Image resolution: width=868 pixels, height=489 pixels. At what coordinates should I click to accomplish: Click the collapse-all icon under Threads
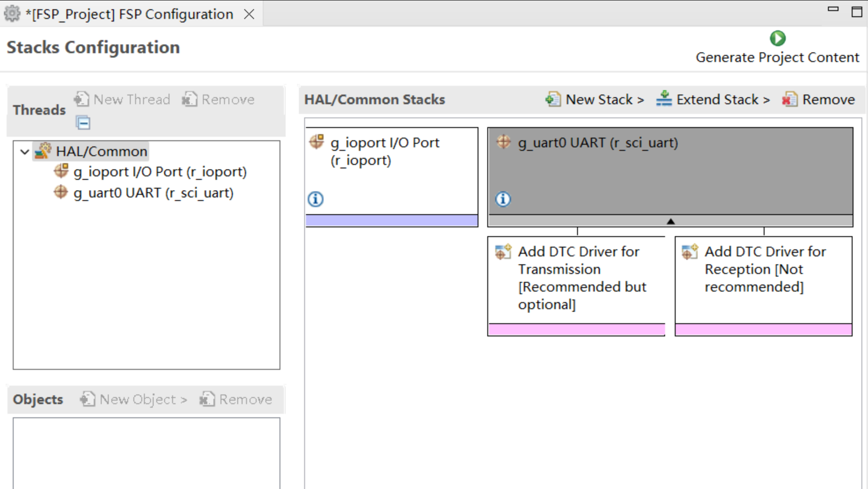pos(83,123)
